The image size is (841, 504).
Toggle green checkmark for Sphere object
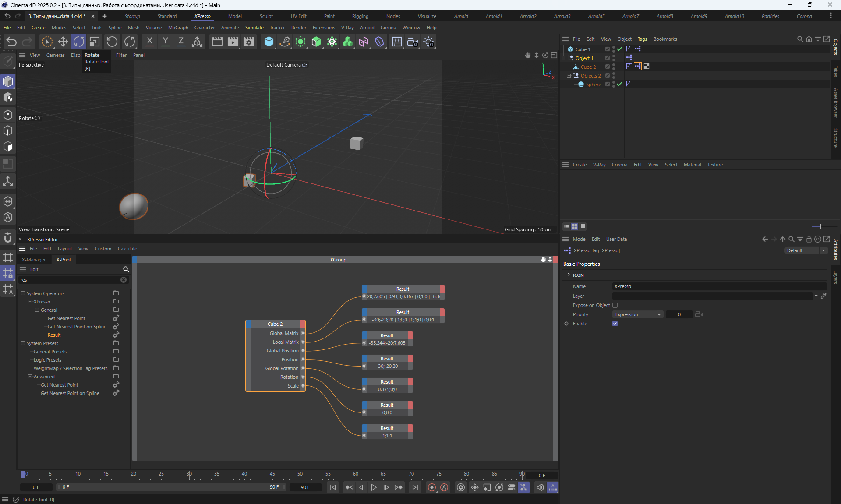pos(619,84)
